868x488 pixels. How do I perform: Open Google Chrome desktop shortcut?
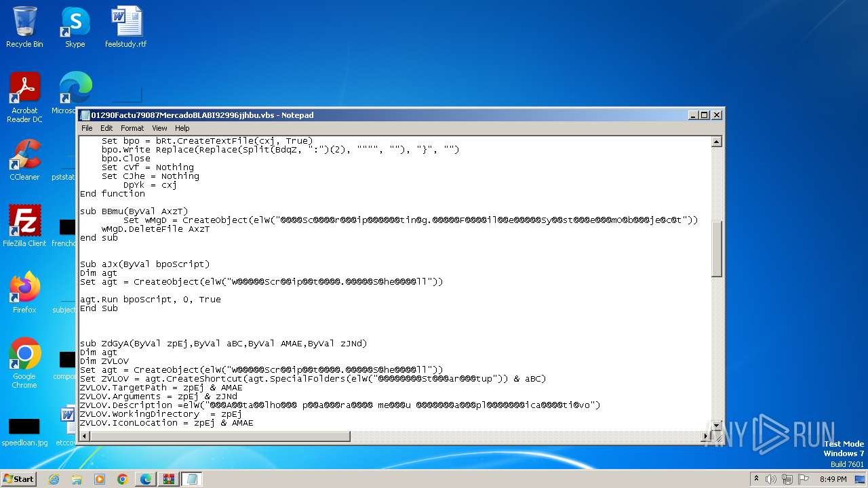coord(24,363)
